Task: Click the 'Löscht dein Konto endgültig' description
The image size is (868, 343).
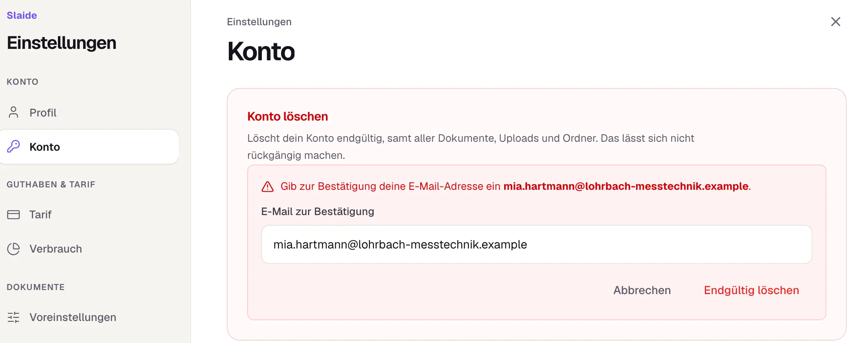Action: [x=471, y=147]
